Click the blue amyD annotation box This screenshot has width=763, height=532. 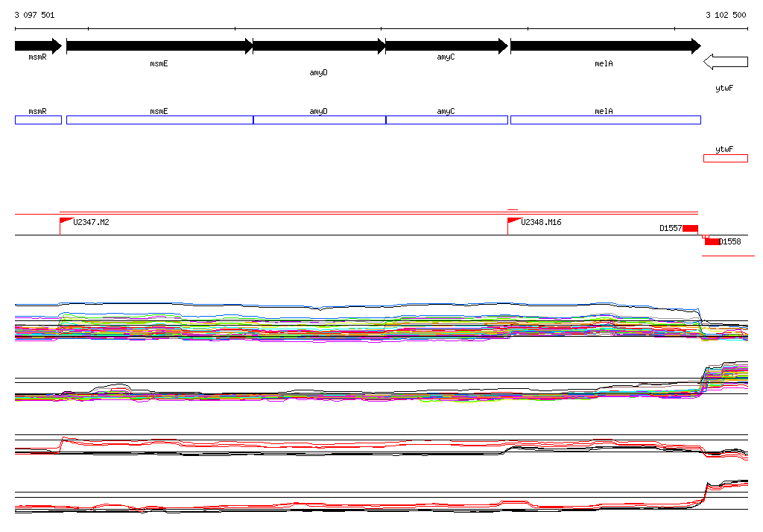pyautogui.click(x=319, y=120)
